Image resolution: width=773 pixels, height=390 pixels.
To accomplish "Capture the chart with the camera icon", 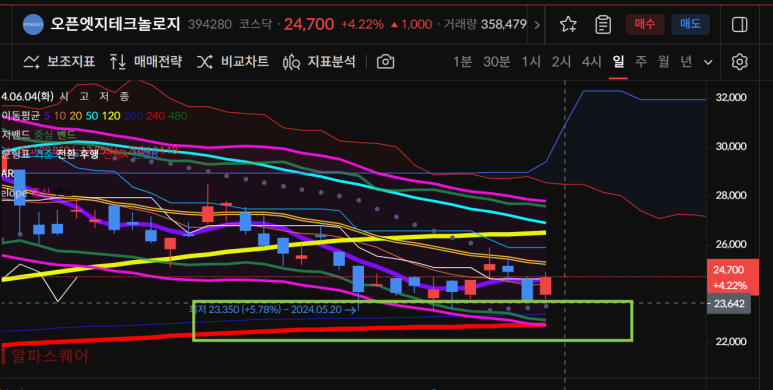I will [386, 62].
